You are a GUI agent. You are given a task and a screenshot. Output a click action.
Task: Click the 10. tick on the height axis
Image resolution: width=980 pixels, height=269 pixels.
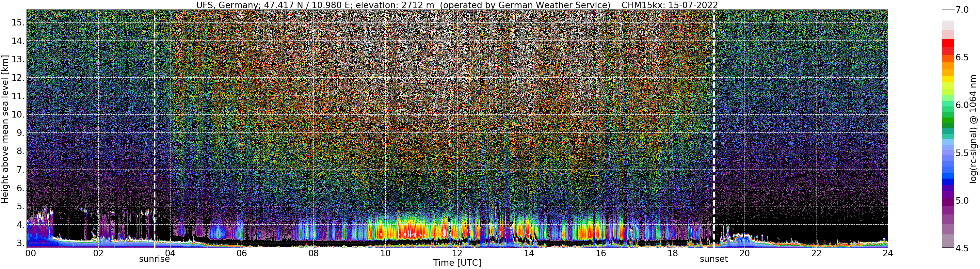pos(18,115)
